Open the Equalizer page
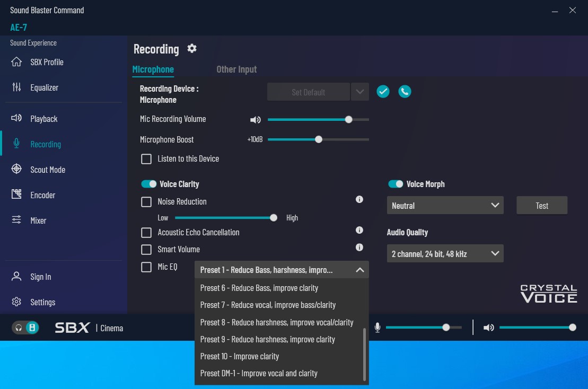Image resolution: width=588 pixels, height=389 pixels. (44, 87)
